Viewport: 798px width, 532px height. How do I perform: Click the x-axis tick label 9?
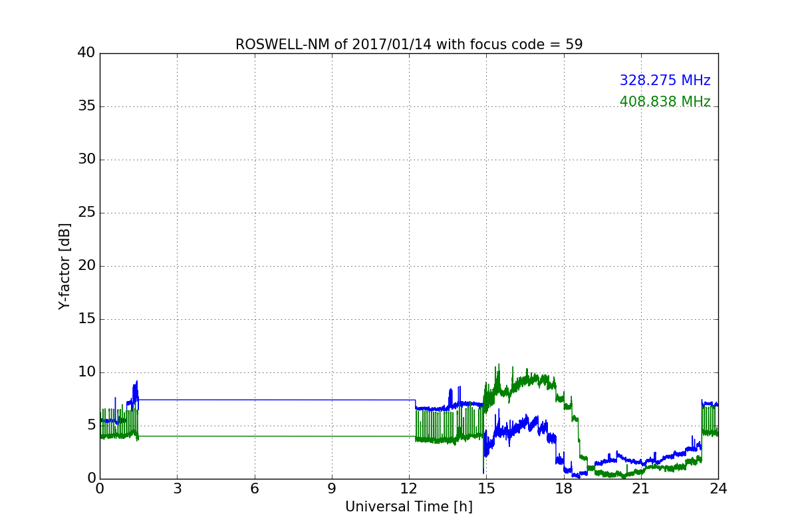point(332,489)
